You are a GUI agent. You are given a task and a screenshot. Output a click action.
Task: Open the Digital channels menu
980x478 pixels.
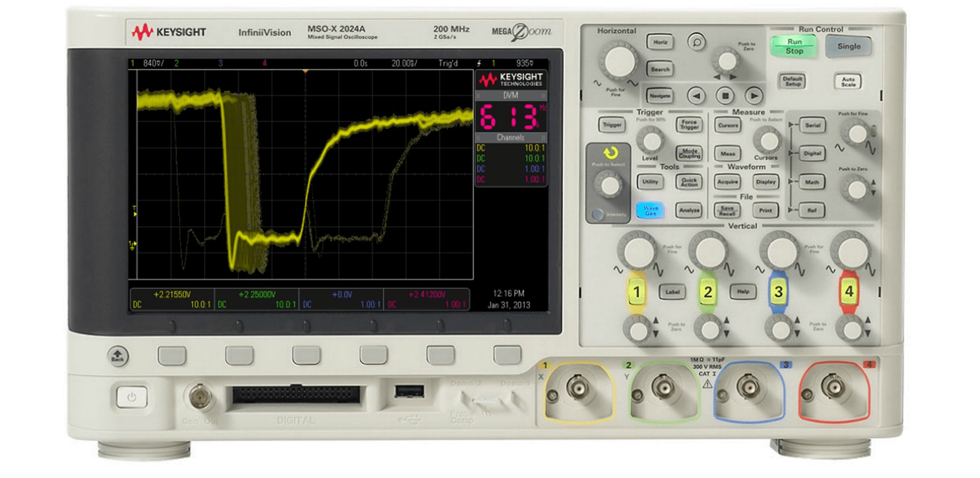[812, 154]
